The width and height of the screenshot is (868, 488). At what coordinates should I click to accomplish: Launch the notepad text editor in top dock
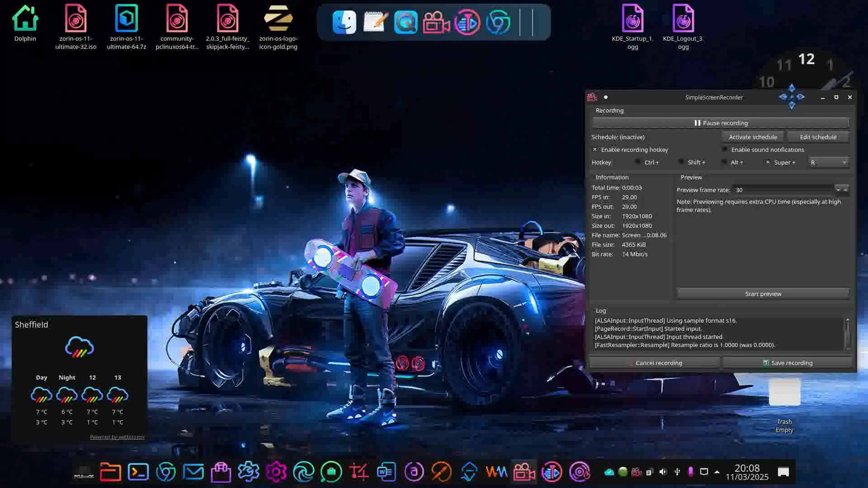pos(375,22)
